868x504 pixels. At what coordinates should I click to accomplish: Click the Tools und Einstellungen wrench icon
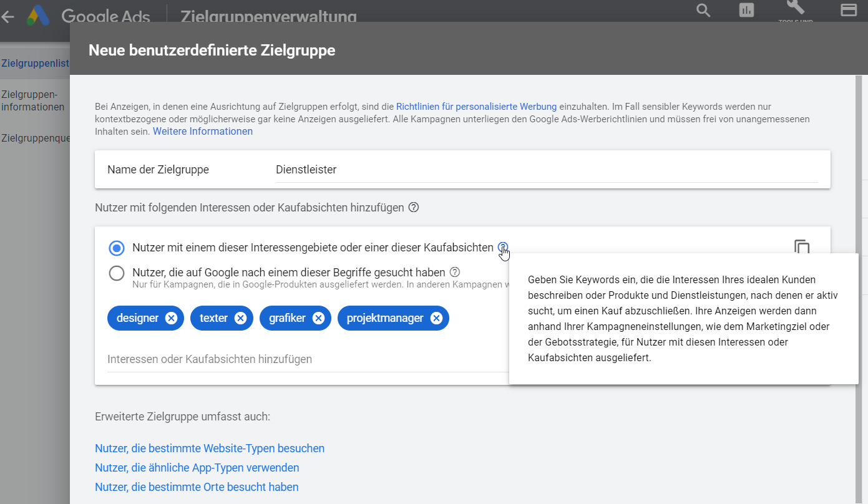[x=794, y=9]
